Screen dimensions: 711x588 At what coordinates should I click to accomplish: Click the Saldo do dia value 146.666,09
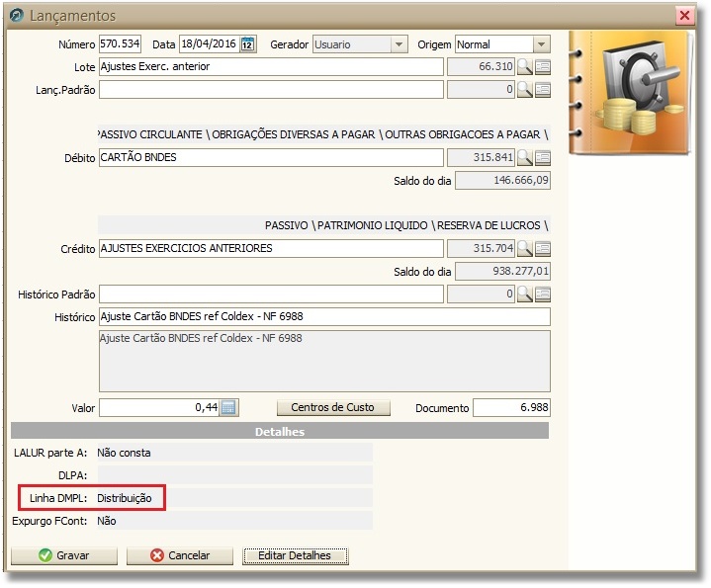(503, 180)
